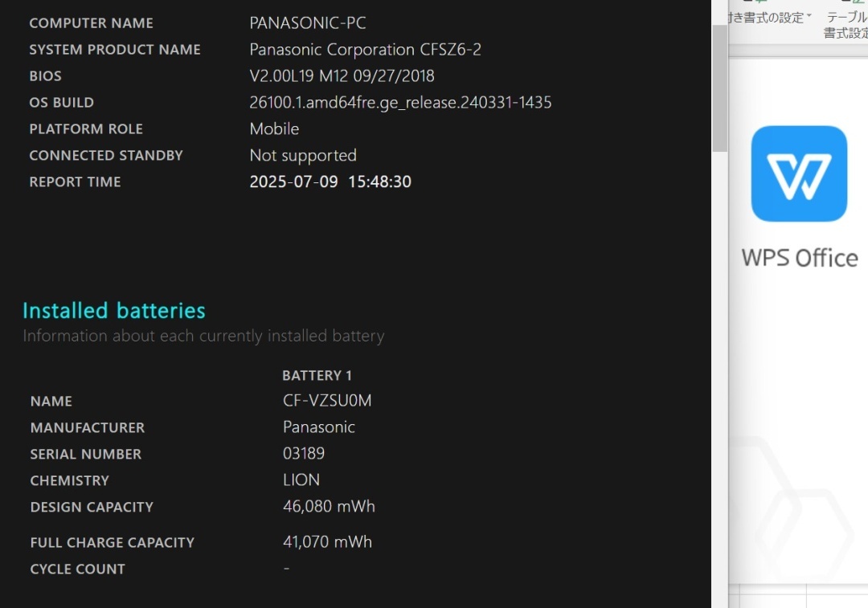868x608 pixels.
Task: Select battery serial number 03189
Action: [304, 454]
